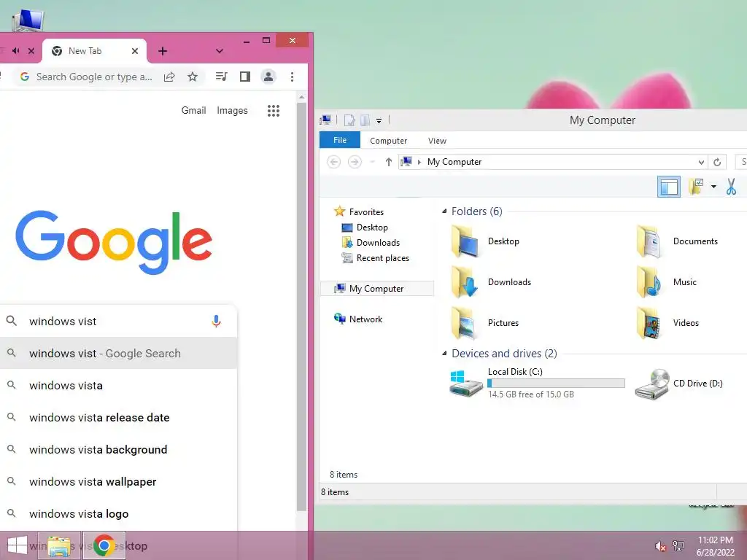This screenshot has height=560, width=747.
Task: Open recent locations dropdown arrow
Action: pos(373,163)
